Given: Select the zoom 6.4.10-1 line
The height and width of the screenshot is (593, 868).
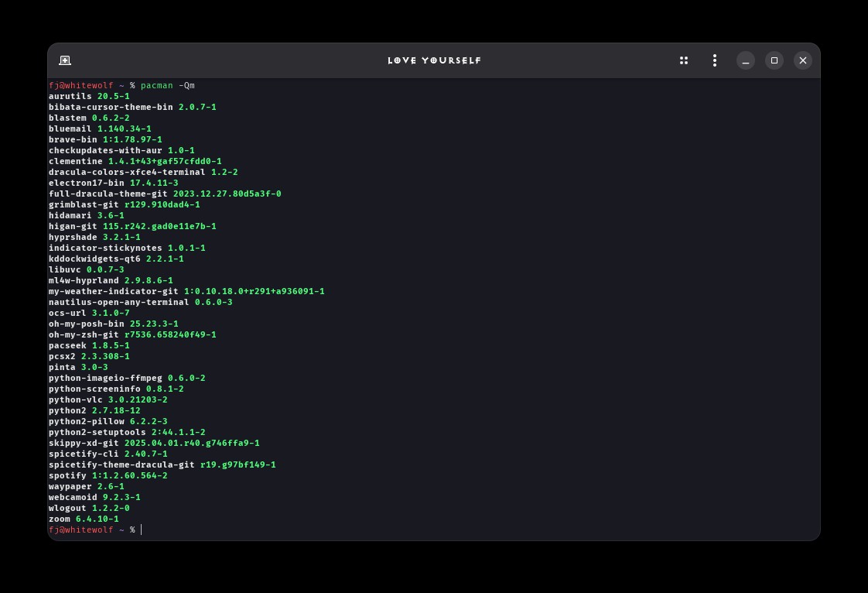Looking at the screenshot, I should (x=84, y=519).
